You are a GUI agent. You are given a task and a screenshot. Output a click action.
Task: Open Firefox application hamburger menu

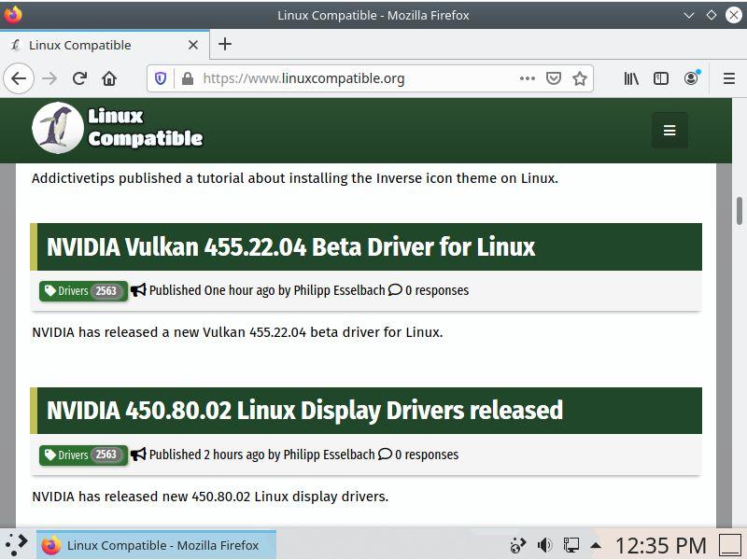[x=729, y=78]
